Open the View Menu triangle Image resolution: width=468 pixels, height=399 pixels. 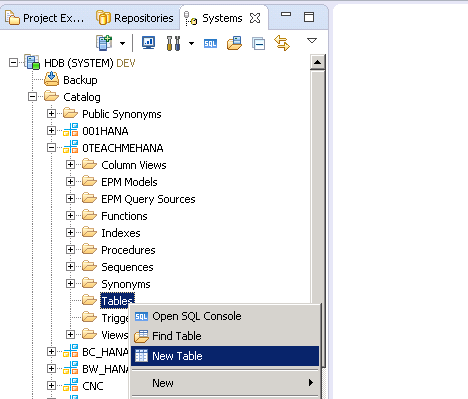click(x=312, y=41)
